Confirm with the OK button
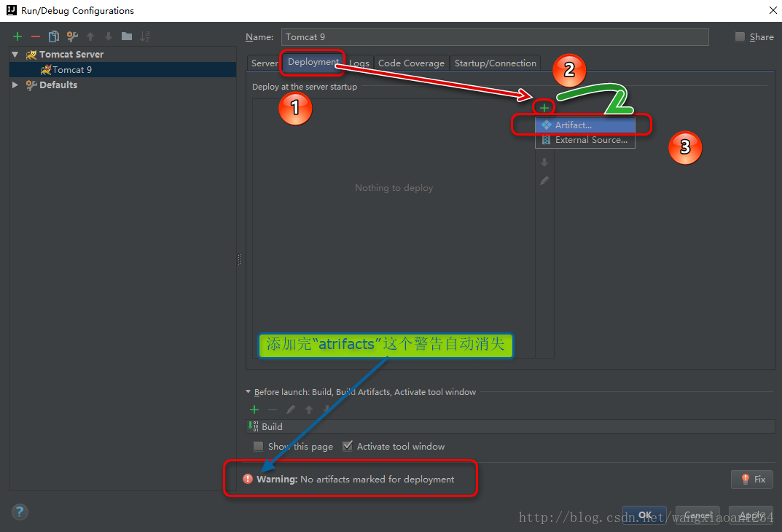 point(645,515)
